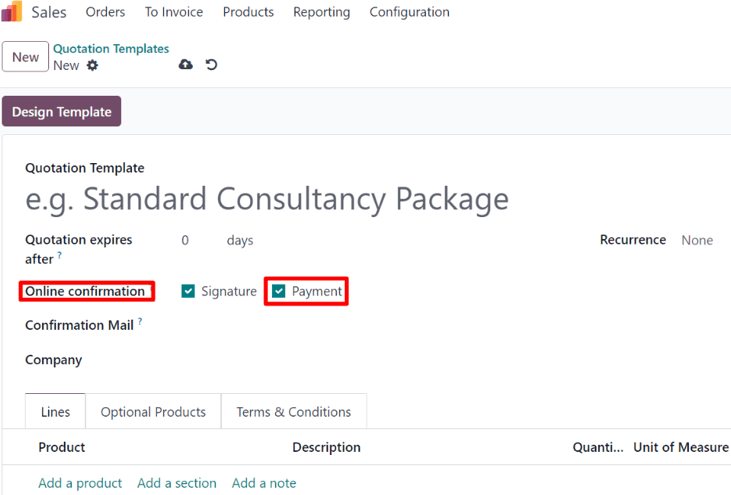Switch to the Terms & Conditions tab
Viewport: 731px width, 495px height.
293,412
